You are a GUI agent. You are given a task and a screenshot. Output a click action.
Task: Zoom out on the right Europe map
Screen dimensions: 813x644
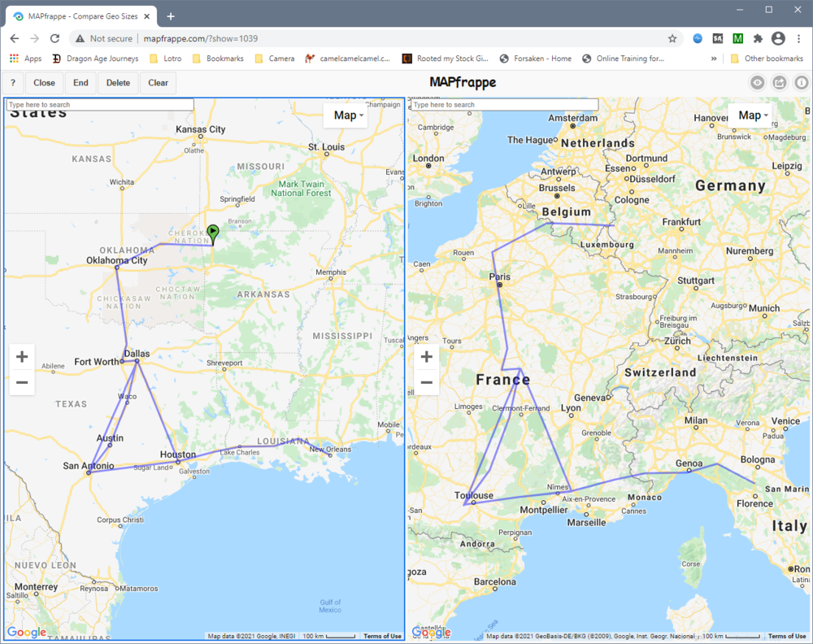[x=426, y=382]
